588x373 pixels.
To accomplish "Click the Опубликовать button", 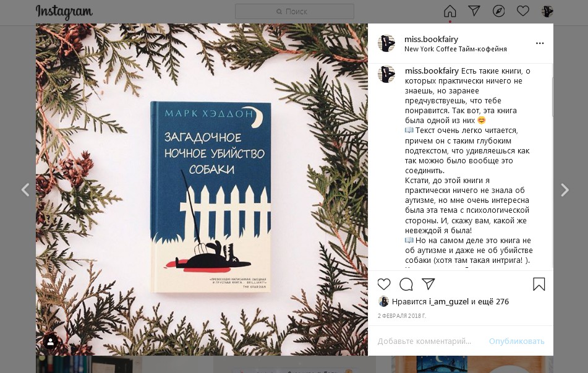I will (x=516, y=341).
